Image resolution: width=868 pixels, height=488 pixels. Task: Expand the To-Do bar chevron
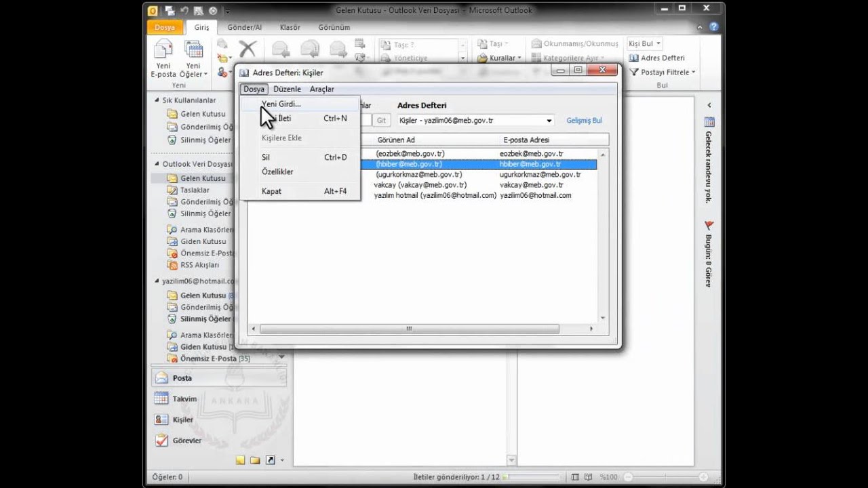point(709,105)
